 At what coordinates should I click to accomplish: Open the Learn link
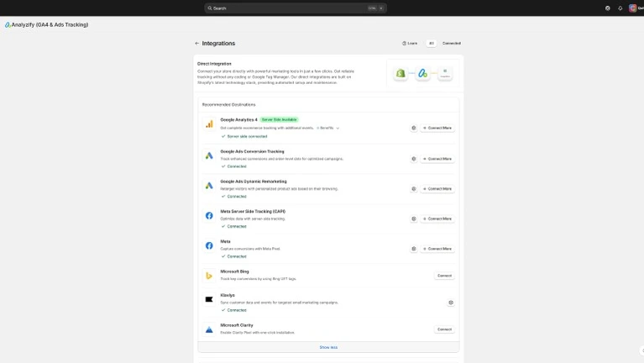click(410, 43)
